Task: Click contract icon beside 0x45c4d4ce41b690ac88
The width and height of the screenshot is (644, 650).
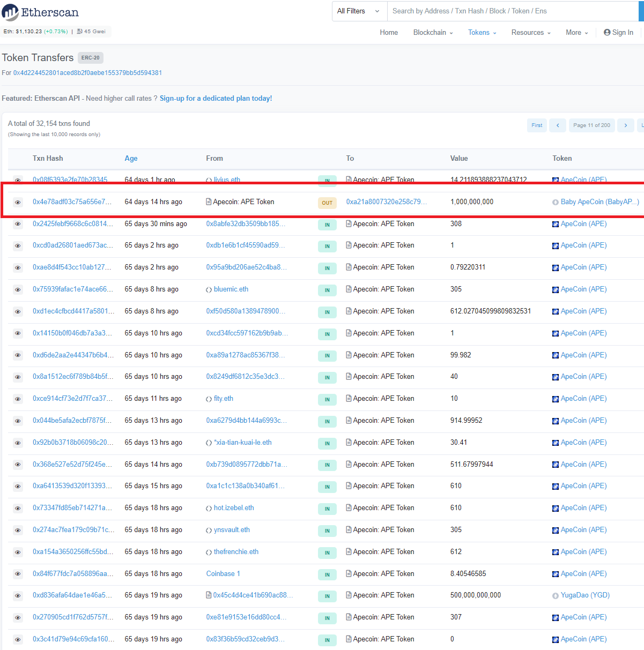Action: pyautogui.click(x=209, y=595)
